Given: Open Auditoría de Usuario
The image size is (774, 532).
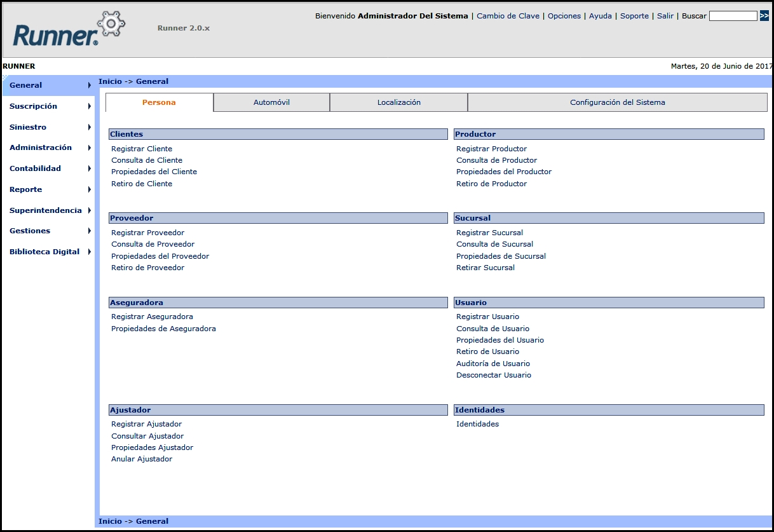Looking at the screenshot, I should (x=493, y=364).
